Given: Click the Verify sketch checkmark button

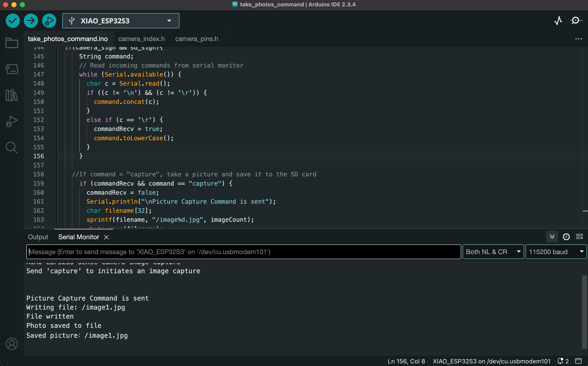Looking at the screenshot, I should coord(13,21).
